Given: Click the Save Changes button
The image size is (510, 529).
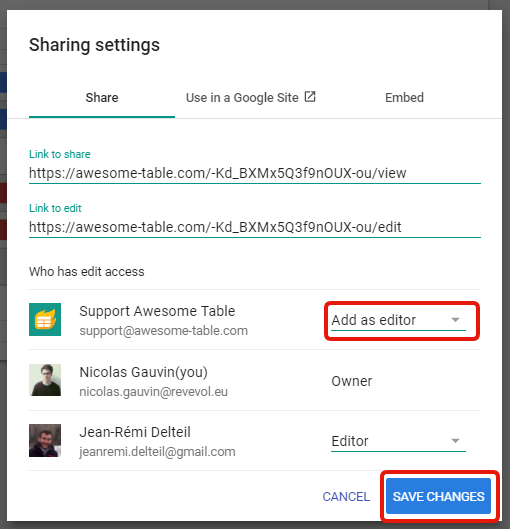Looking at the screenshot, I should click(x=438, y=496).
